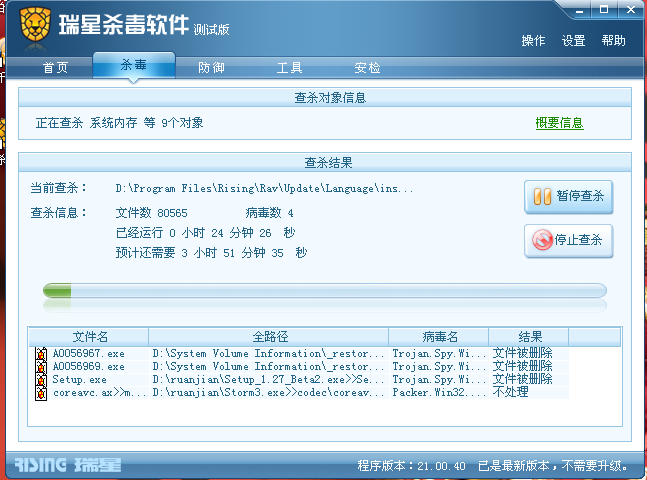Switch to the 杀毒 tab
647x480 pixels.
[134, 65]
